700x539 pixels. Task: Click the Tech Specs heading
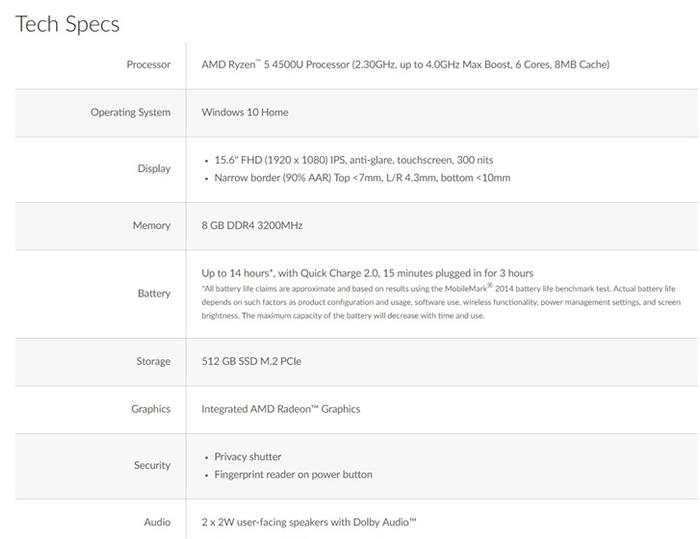[67, 24]
